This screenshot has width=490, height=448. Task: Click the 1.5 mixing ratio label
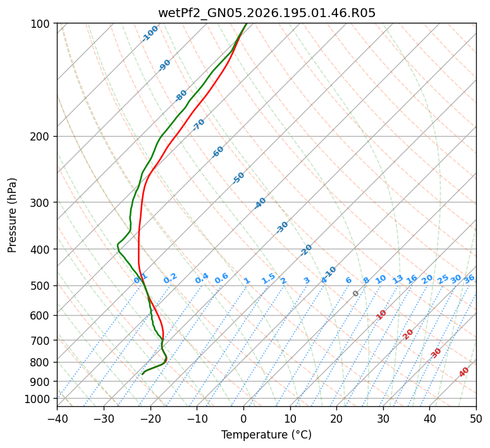(x=269, y=278)
